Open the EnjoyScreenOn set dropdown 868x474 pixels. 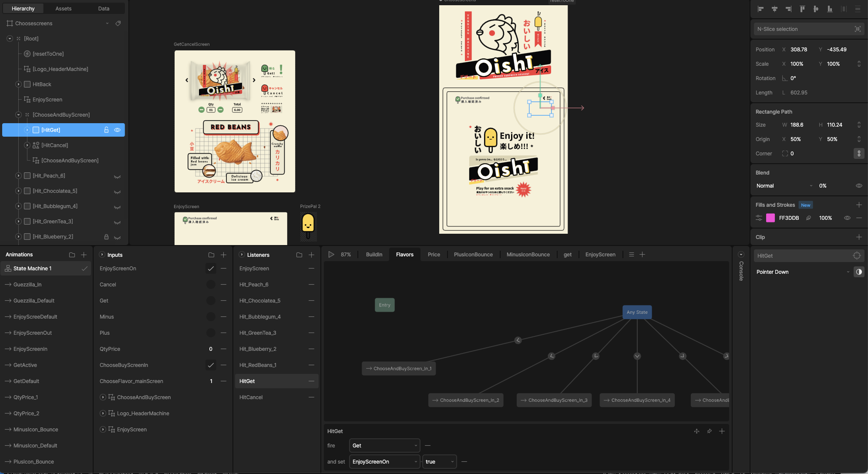coord(384,461)
